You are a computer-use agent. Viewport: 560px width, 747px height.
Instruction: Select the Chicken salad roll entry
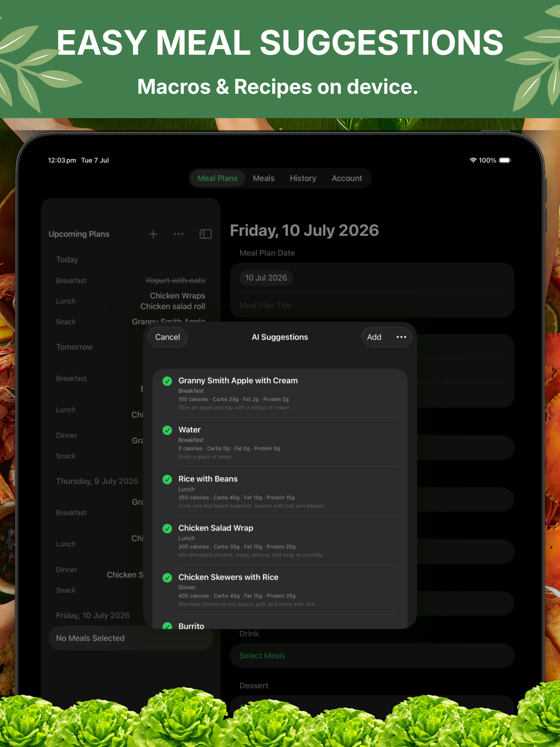(173, 306)
